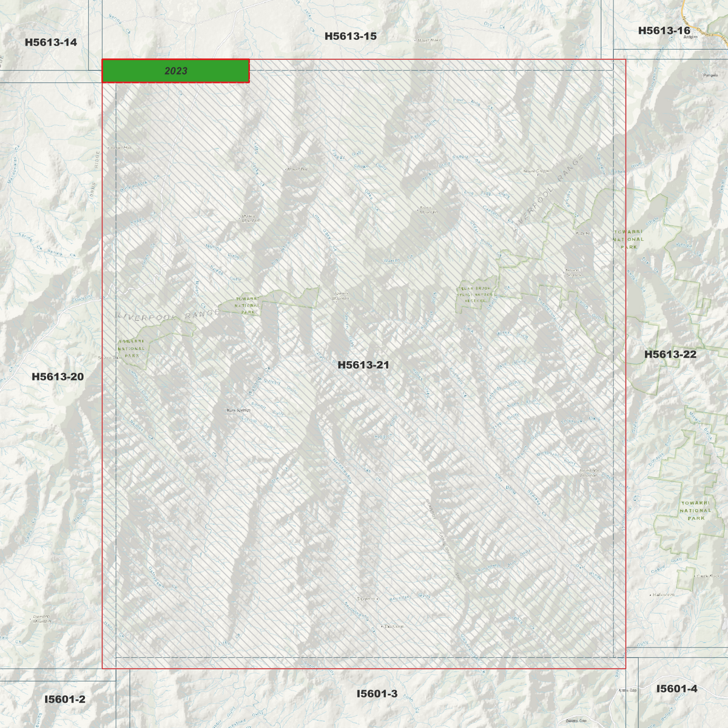728x728 pixels.
Task: Select map sheet label H5613-14
Action: pos(51,42)
